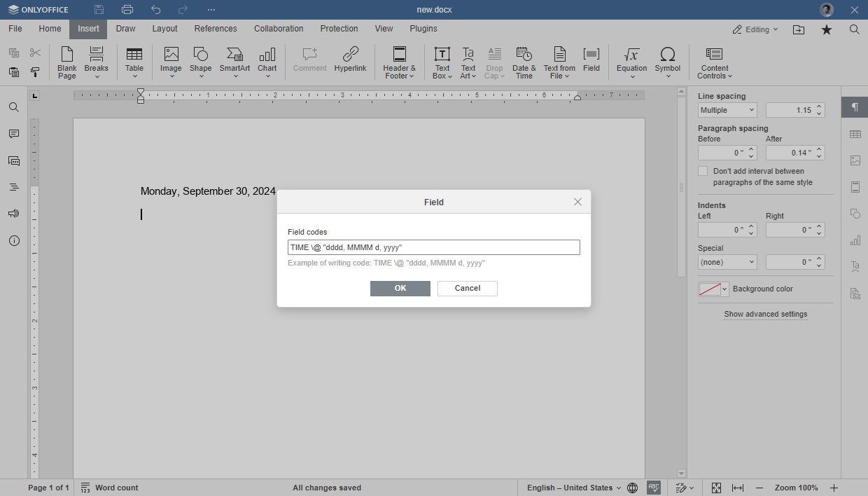The height and width of the screenshot is (496, 868).
Task: Click the Field codes input box
Action: point(434,247)
